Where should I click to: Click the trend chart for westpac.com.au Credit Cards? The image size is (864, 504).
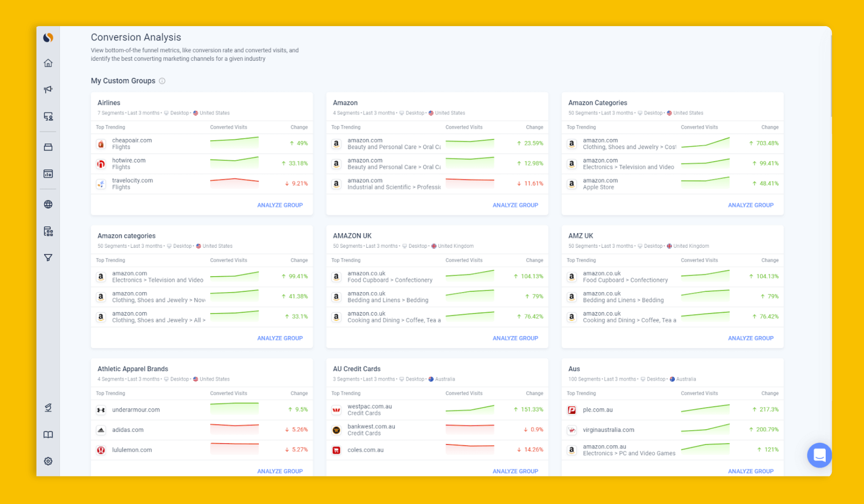coord(470,409)
